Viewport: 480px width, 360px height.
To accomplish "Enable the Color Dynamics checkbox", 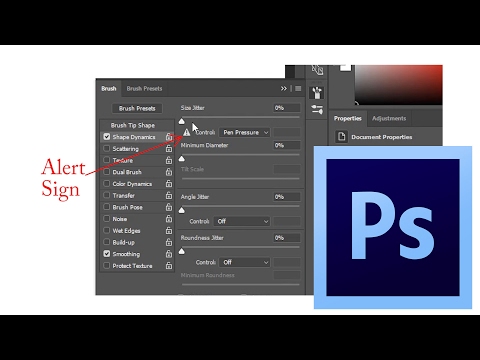I will coord(107,183).
